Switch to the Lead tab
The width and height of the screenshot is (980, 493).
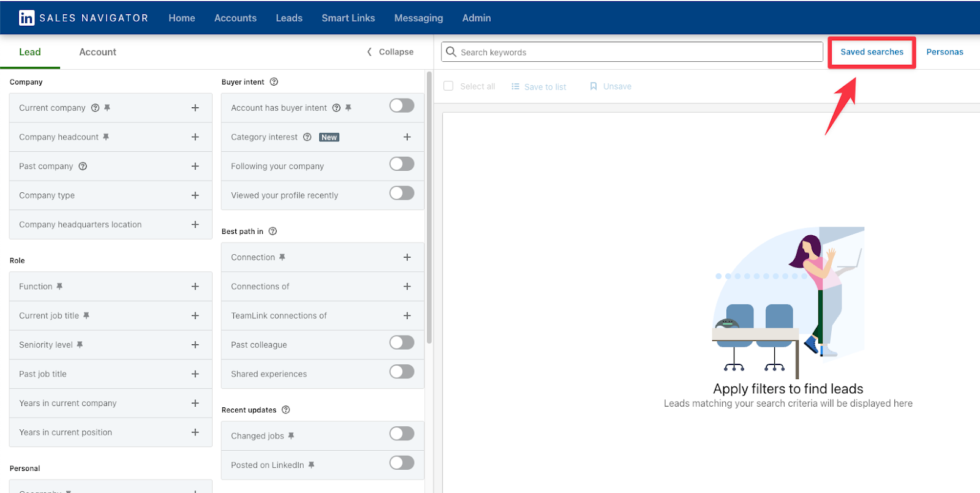[x=30, y=52]
